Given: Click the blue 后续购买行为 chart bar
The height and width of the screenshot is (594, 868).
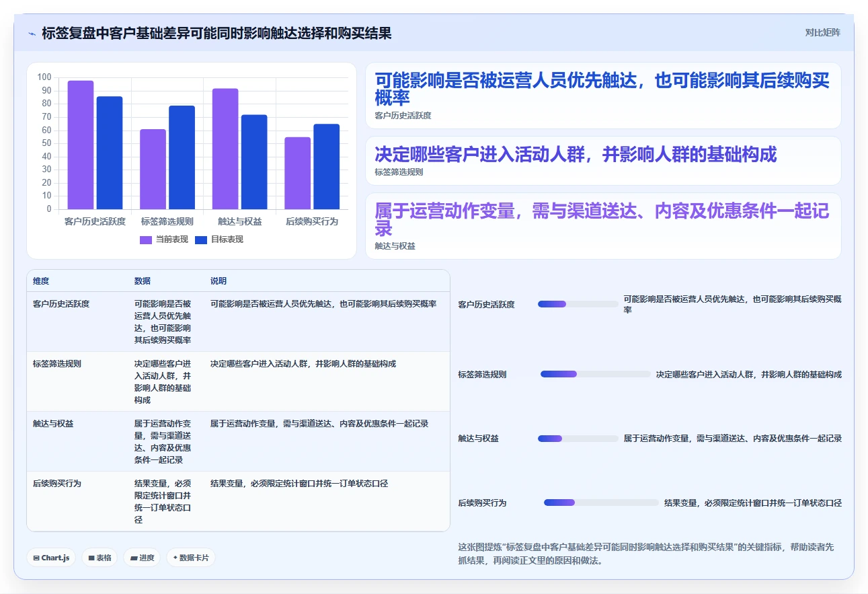Looking at the screenshot, I should (326, 167).
